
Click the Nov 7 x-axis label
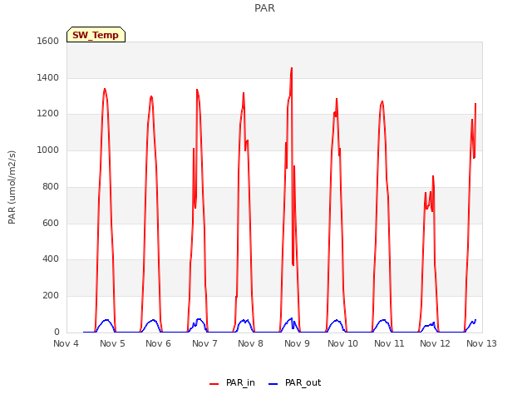(204, 343)
